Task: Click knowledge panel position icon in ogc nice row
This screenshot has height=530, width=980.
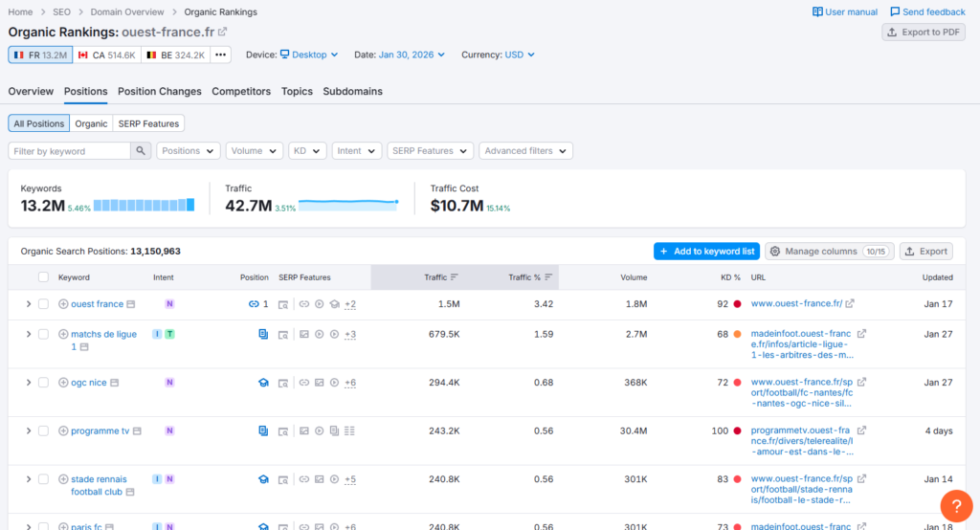Action: (263, 383)
